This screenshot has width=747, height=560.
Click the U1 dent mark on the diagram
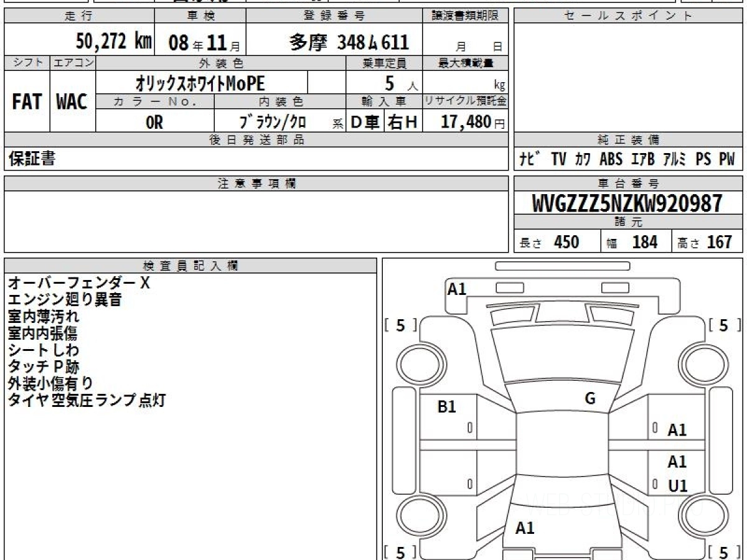677,486
